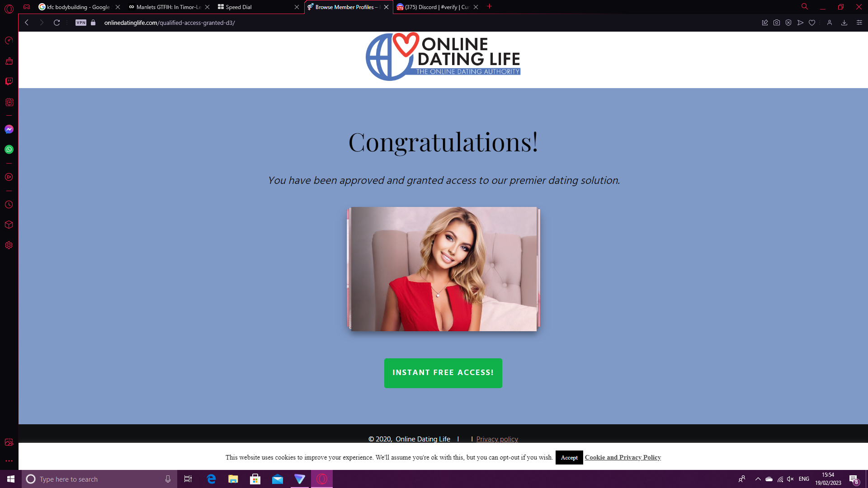The image size is (868, 488).
Task: Click the INSTANT FREE ACCESS! button
Action: point(443,373)
